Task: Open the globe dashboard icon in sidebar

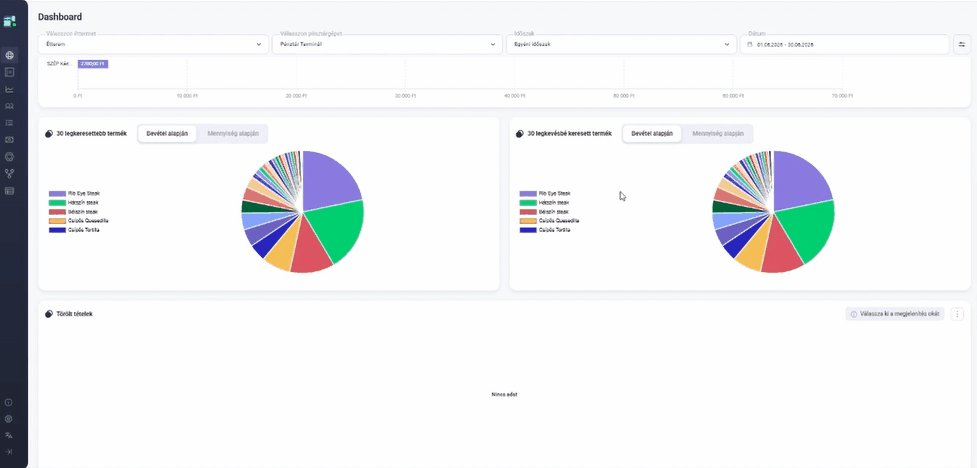Action: coord(9,55)
